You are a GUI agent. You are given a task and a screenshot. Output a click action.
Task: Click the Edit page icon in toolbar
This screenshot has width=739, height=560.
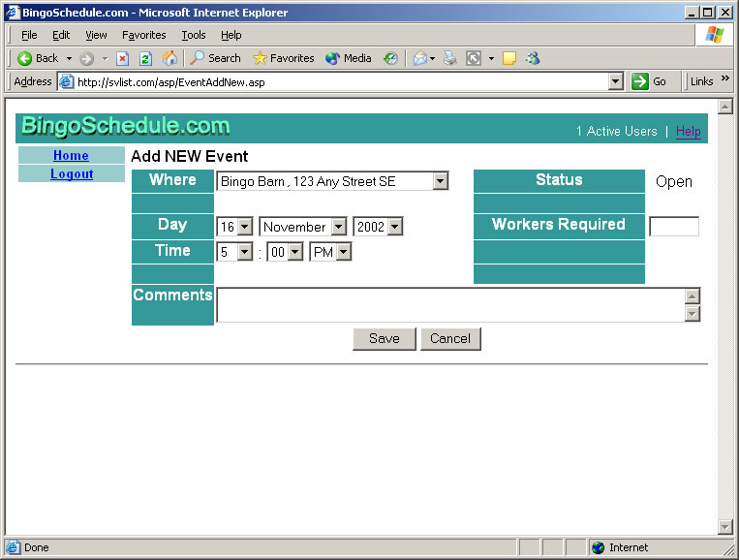tap(474, 58)
